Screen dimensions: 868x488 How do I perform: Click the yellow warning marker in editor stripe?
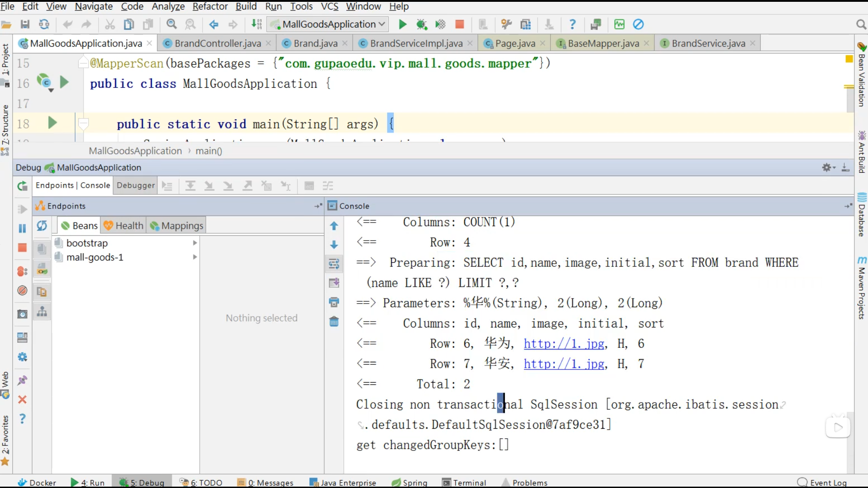(x=849, y=59)
